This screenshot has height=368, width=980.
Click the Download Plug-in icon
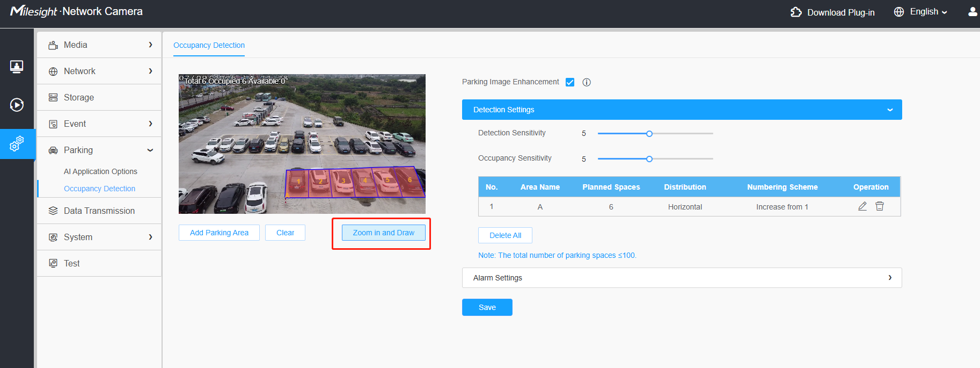click(796, 12)
